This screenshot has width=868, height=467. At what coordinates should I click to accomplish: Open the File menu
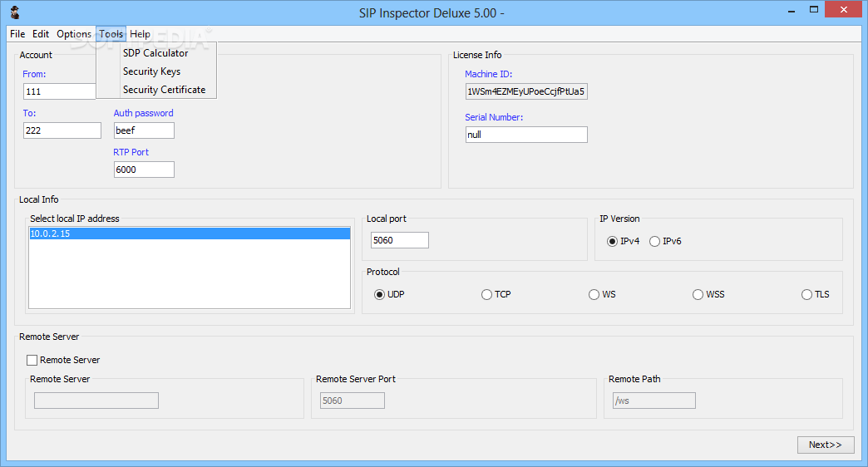coord(17,34)
